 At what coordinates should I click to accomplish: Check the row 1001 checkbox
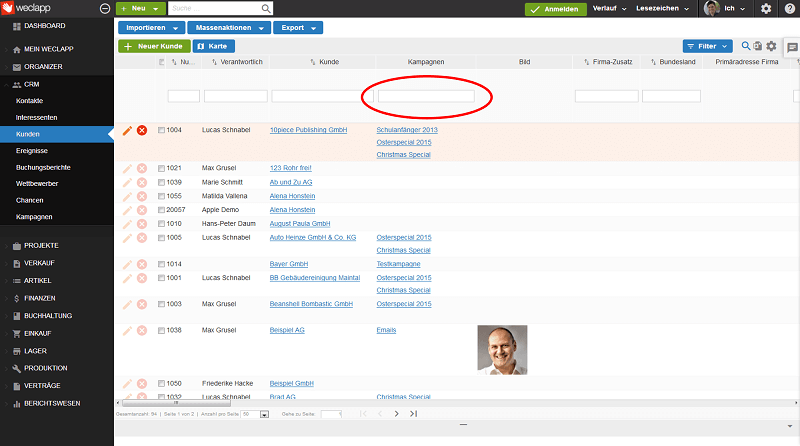(x=161, y=278)
